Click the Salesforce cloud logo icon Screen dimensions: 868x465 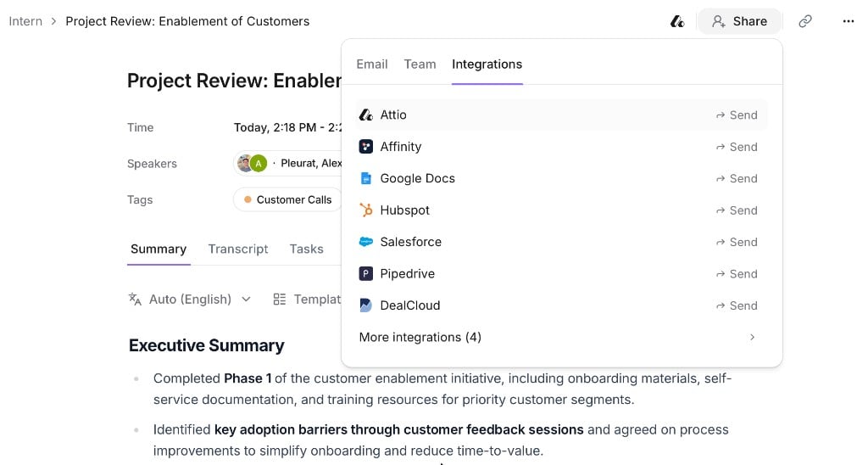pos(366,242)
